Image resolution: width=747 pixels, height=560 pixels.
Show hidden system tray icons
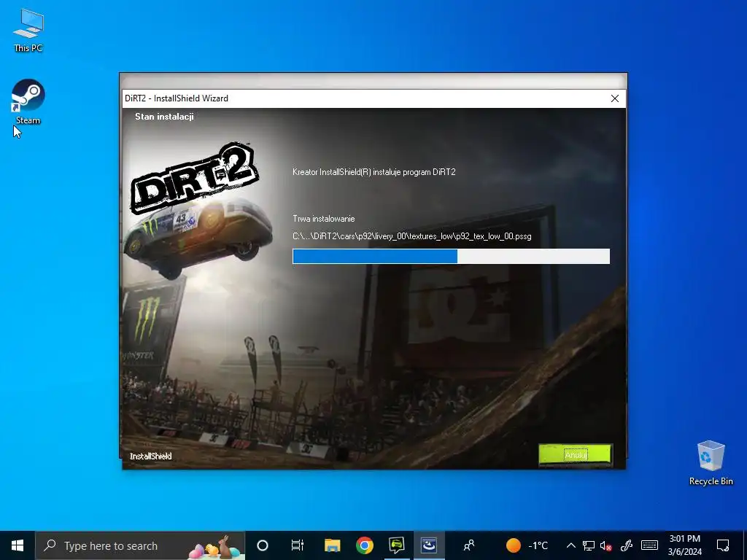[x=570, y=545]
